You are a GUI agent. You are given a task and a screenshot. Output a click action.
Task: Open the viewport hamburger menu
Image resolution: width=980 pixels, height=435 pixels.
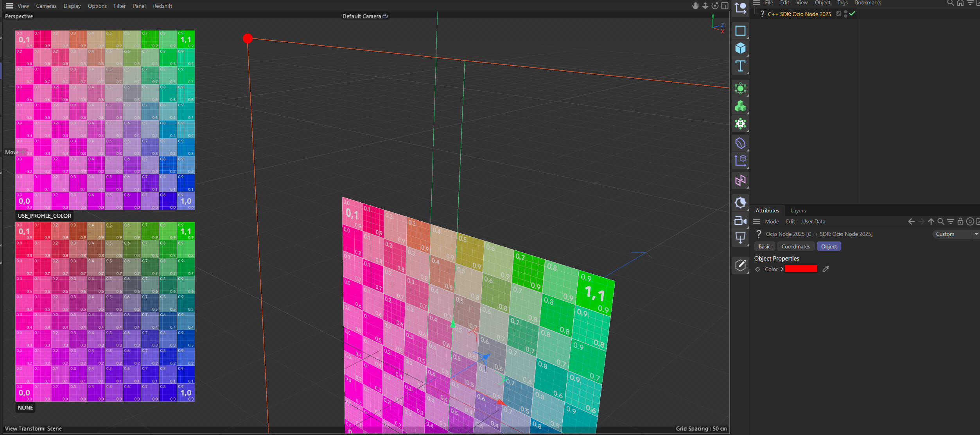pos(9,6)
